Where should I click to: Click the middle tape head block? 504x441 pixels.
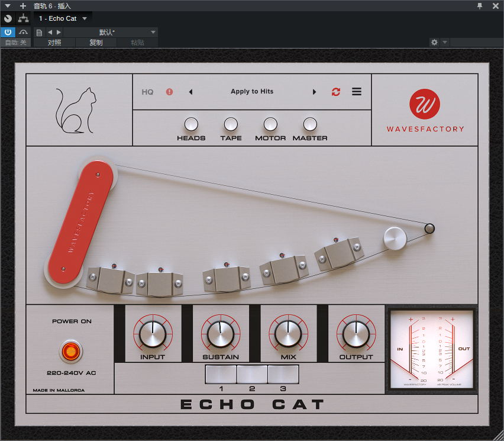pyautogui.click(x=227, y=279)
